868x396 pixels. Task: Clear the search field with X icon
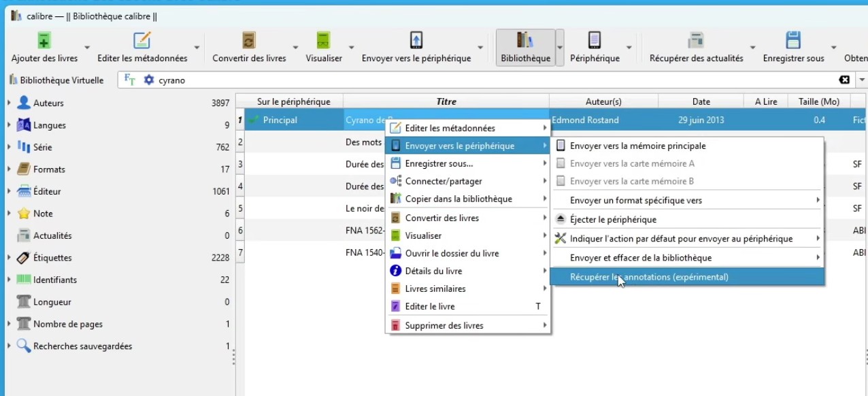click(844, 80)
